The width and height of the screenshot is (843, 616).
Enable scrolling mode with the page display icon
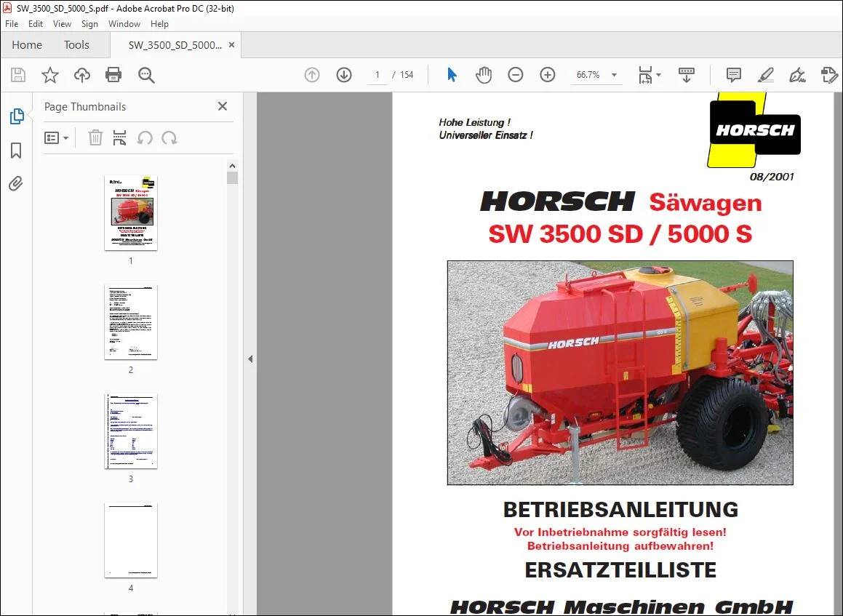(687, 75)
